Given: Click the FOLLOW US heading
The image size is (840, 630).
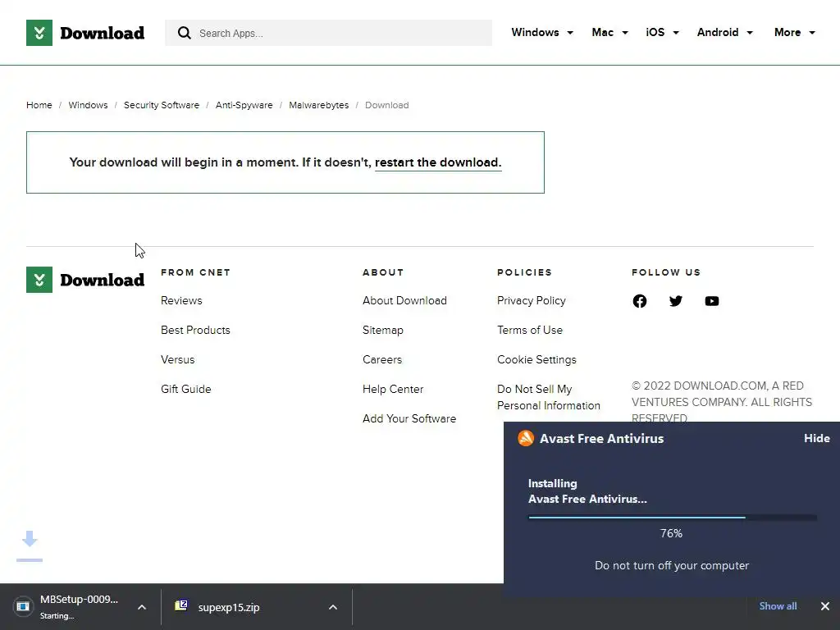Looking at the screenshot, I should [x=666, y=272].
